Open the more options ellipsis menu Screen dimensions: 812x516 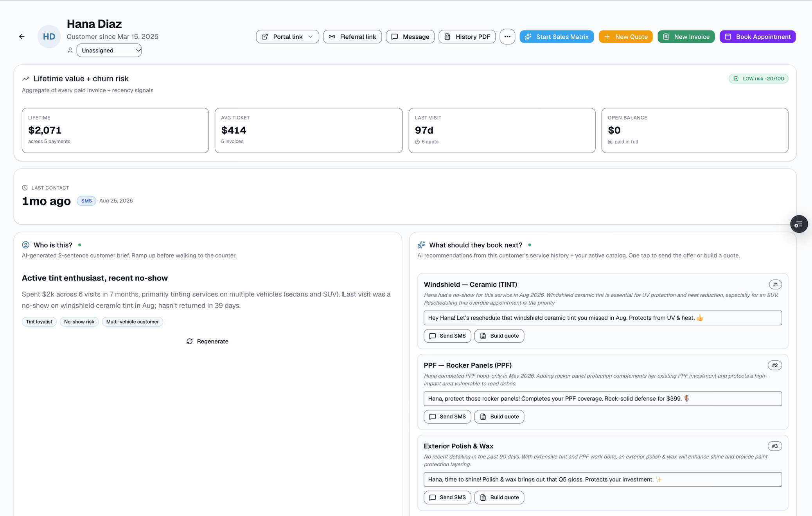507,37
